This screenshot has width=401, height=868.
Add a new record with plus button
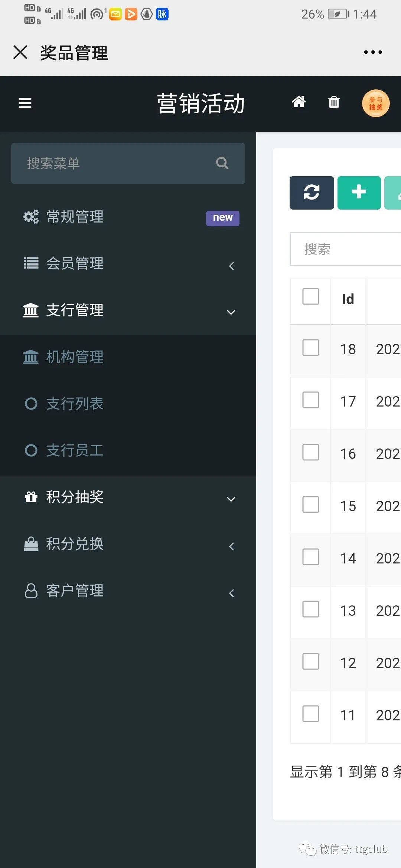(x=359, y=193)
